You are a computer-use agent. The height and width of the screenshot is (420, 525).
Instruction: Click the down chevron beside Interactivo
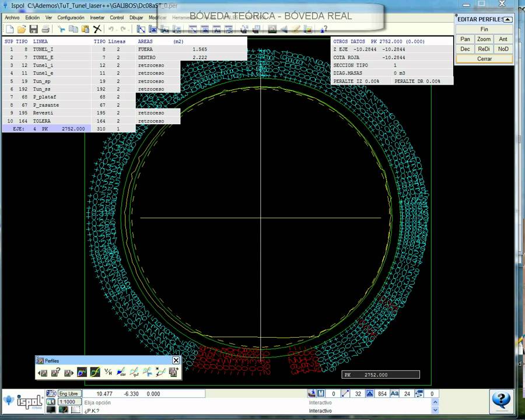click(x=435, y=410)
